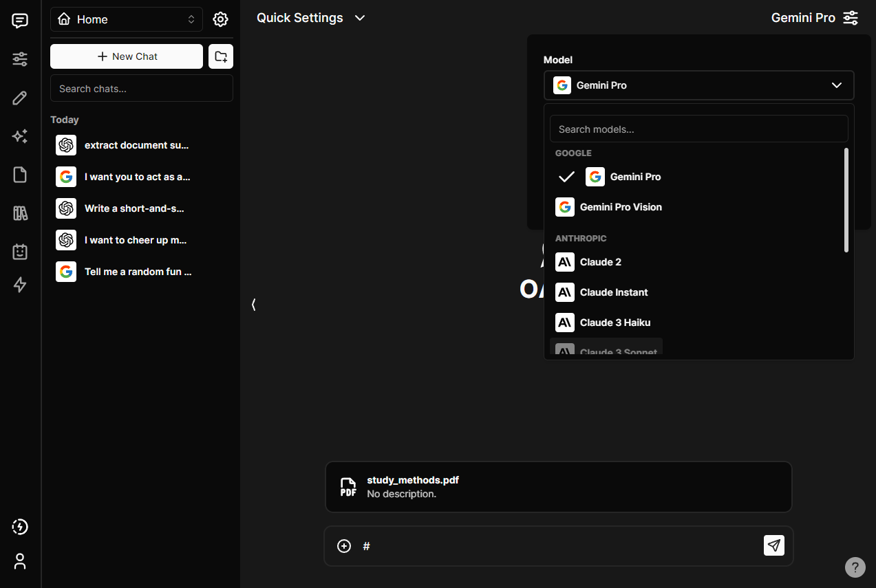This screenshot has height=588, width=876.
Task: Open the 'I want to cheer up m...' chat
Action: [141, 240]
